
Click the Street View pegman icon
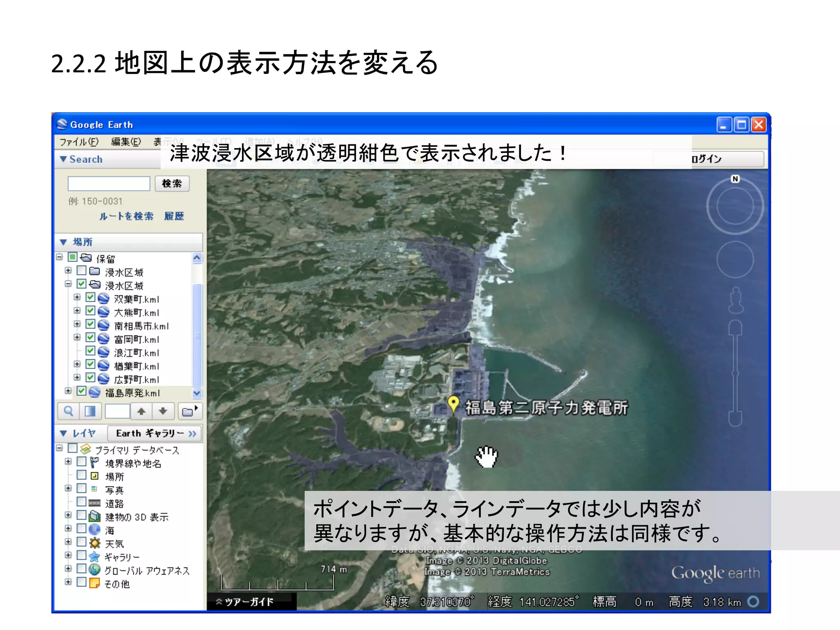coord(735,299)
